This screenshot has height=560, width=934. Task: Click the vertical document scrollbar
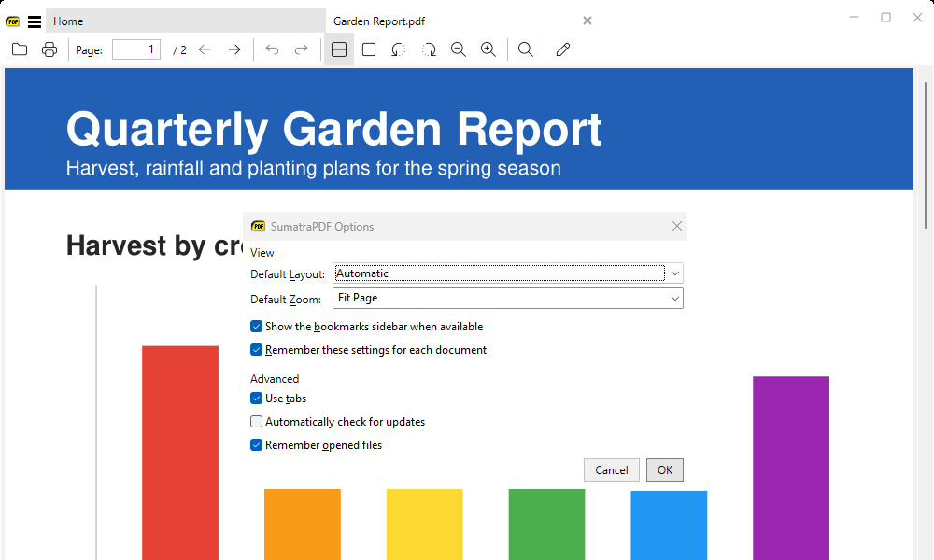click(926, 155)
